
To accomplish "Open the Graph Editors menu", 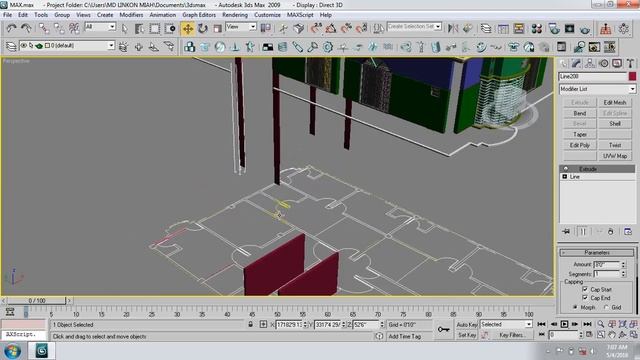I will point(199,15).
